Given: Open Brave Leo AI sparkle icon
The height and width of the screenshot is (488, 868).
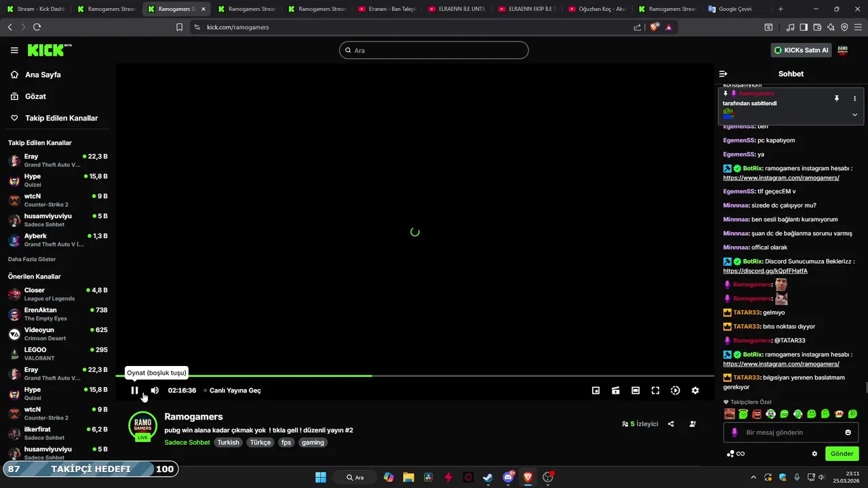Looking at the screenshot, I should [831, 27].
